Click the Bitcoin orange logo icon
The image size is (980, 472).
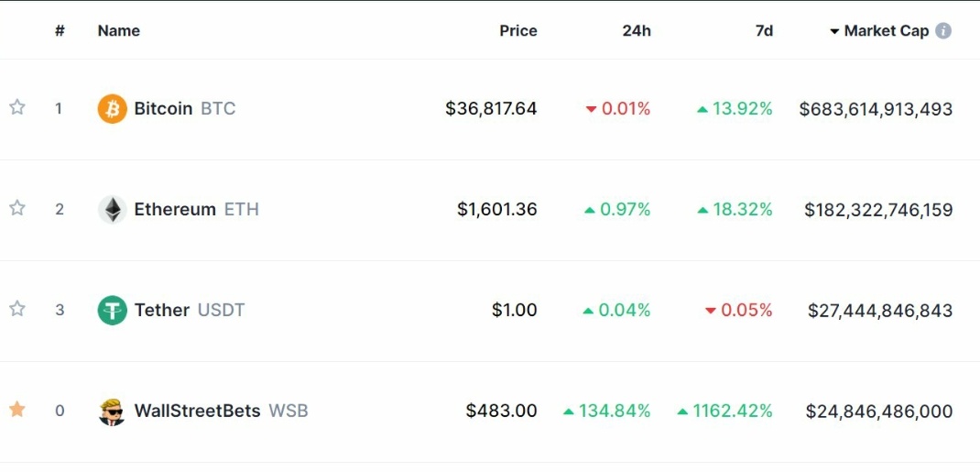113,109
